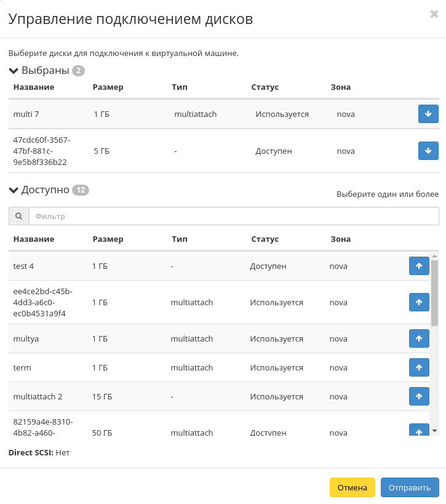This screenshot has height=504, width=446.
Task: Click the Статус column header
Action: point(264,239)
